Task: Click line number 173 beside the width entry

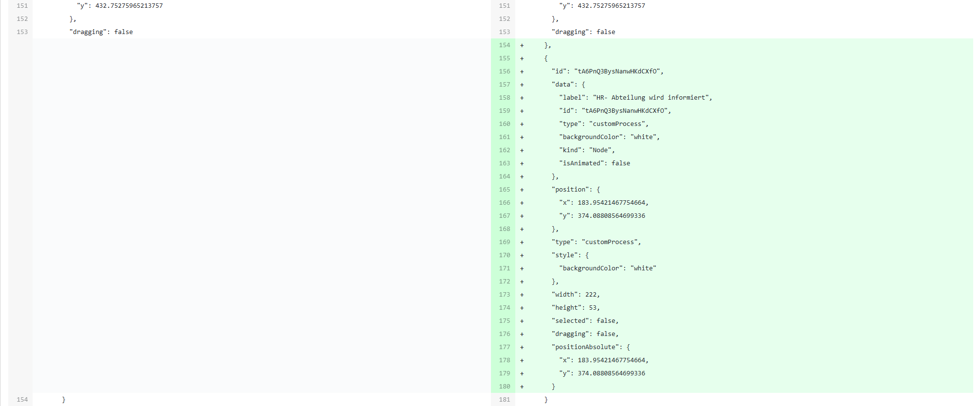Action: (x=504, y=295)
